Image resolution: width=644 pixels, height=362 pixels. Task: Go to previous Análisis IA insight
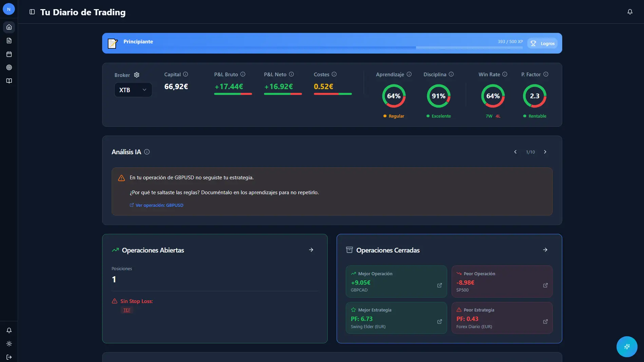point(515,152)
